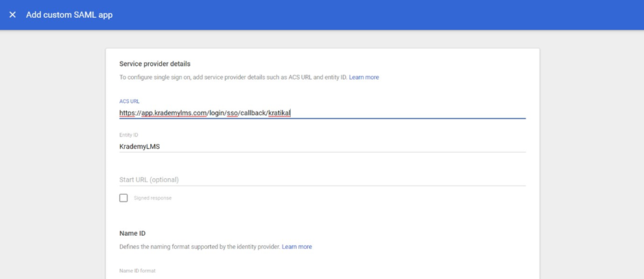Click the Add custom SAML app title
The image size is (644, 279).
(x=69, y=15)
